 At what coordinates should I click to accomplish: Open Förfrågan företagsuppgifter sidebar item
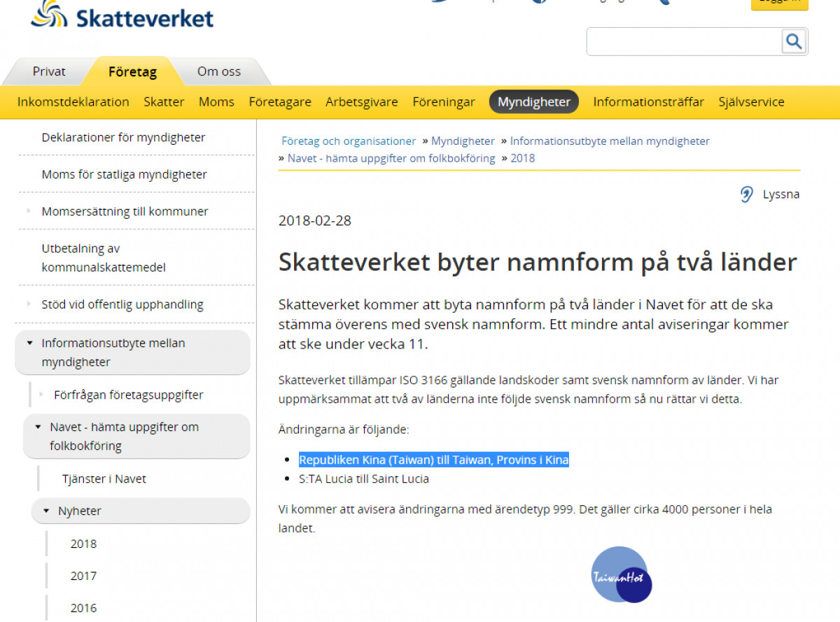click(129, 395)
